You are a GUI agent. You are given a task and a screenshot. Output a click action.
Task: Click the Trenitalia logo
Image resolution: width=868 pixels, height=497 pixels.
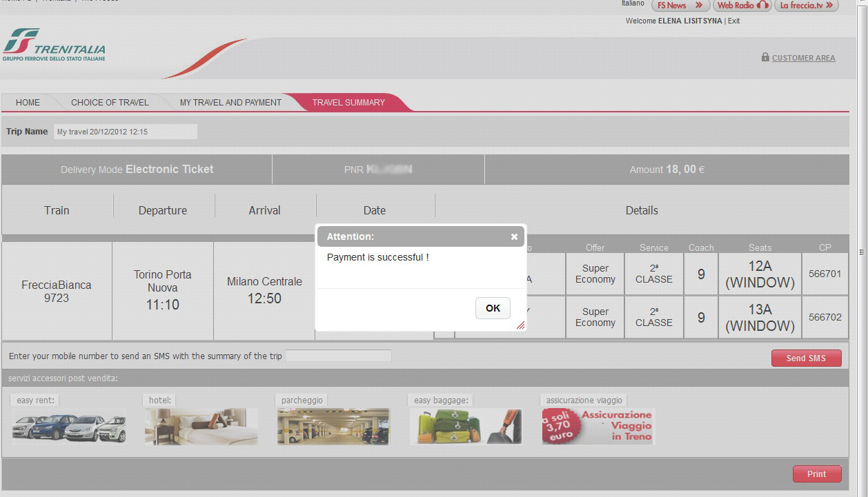[x=54, y=45]
